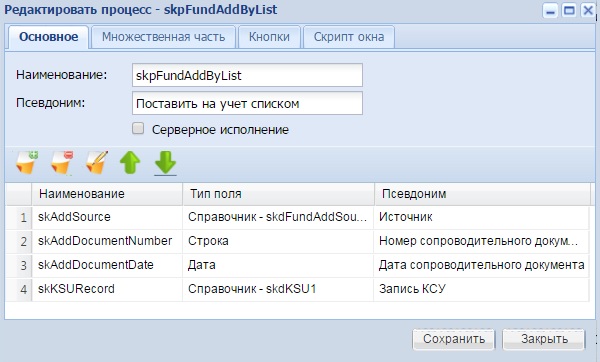Click row number 1 cell
600x362 pixels.
tap(19, 217)
